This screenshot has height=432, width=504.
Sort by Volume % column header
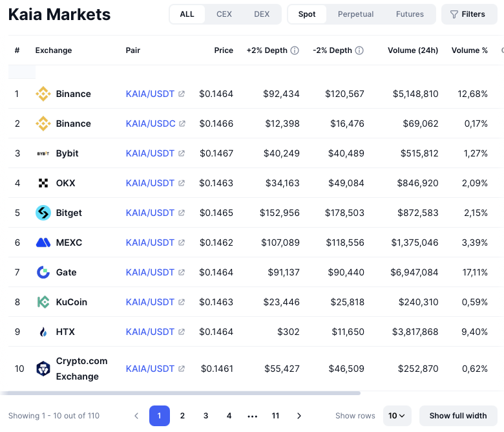pyautogui.click(x=469, y=50)
